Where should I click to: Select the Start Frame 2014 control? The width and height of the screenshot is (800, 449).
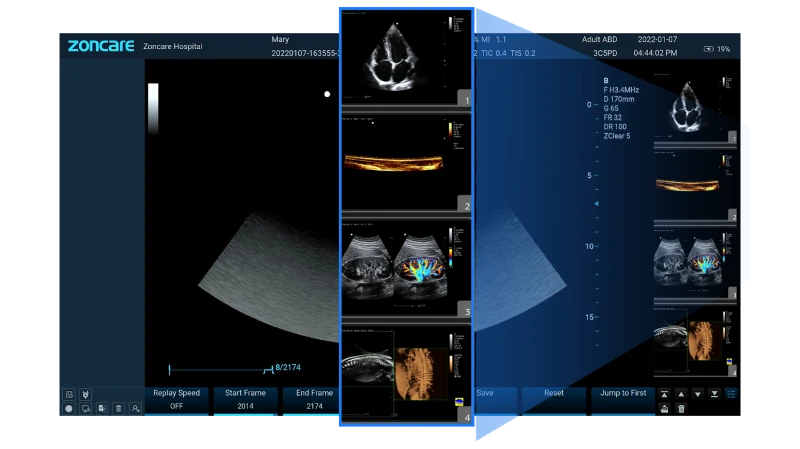click(245, 400)
